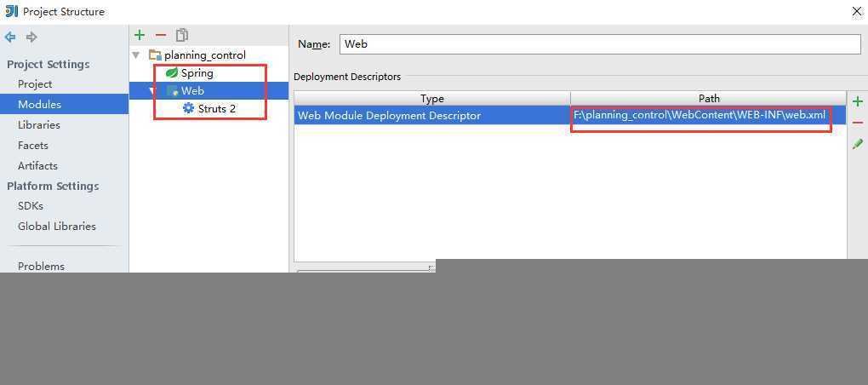The height and width of the screenshot is (385, 868).
Task: Add a deployment descriptor with green plus
Action: click(x=858, y=102)
